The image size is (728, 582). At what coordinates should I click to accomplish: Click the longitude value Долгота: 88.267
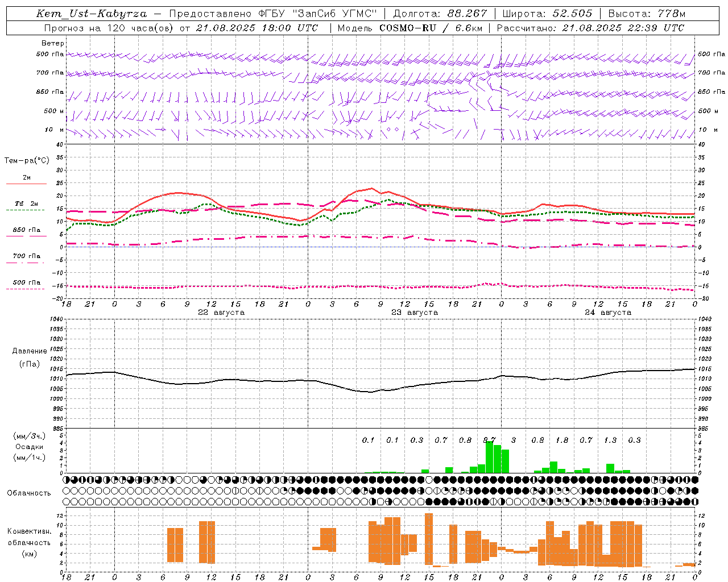pos(440,14)
